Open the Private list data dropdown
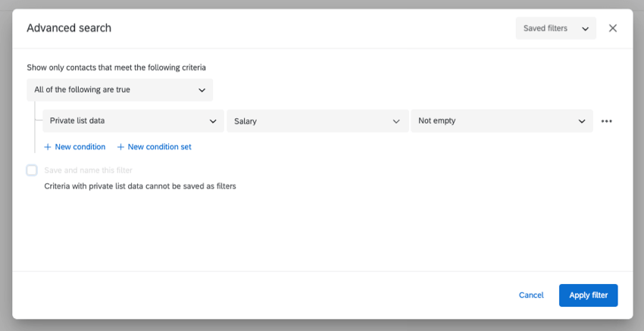 click(x=133, y=121)
